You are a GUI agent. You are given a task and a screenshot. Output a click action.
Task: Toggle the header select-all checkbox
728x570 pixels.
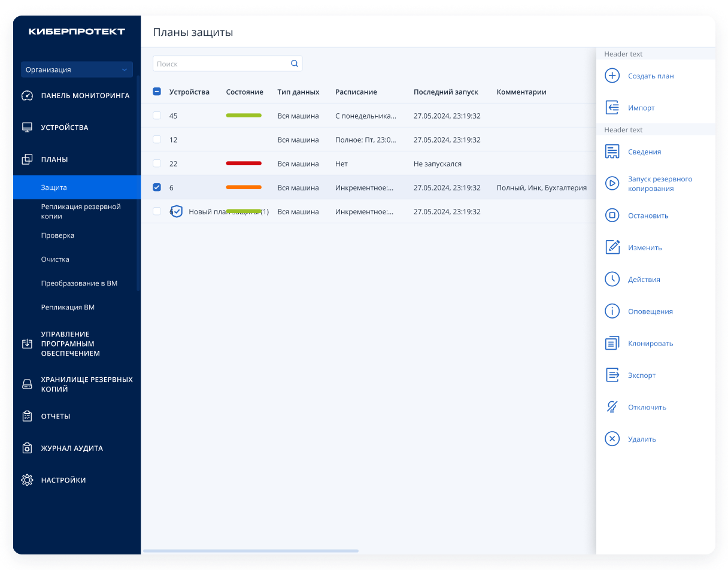(x=157, y=92)
